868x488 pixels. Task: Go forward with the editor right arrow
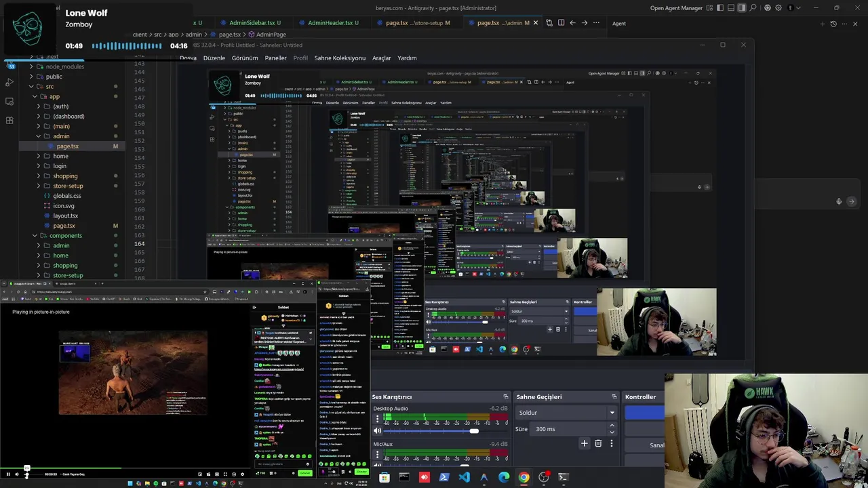[x=585, y=23]
